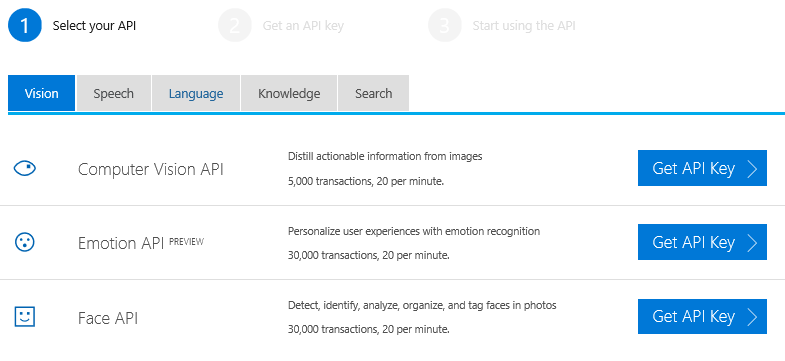
Task: Click the Get an API key step label
Action: tap(303, 26)
